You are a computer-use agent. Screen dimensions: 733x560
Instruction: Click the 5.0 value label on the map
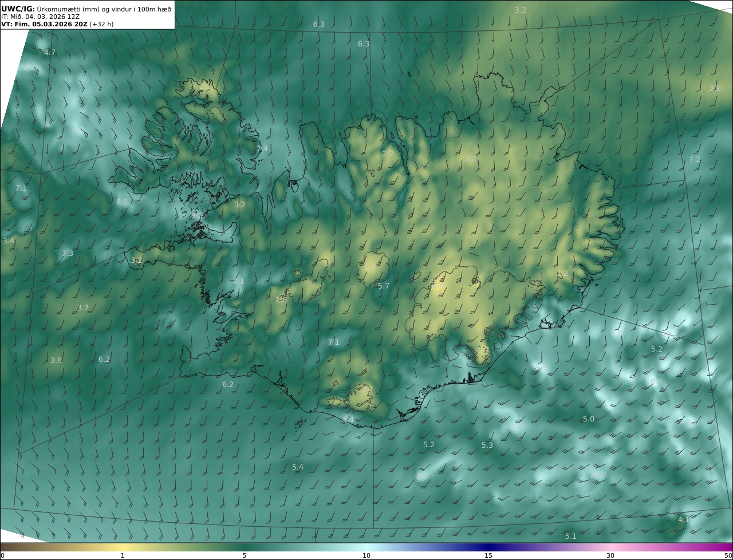589,419
